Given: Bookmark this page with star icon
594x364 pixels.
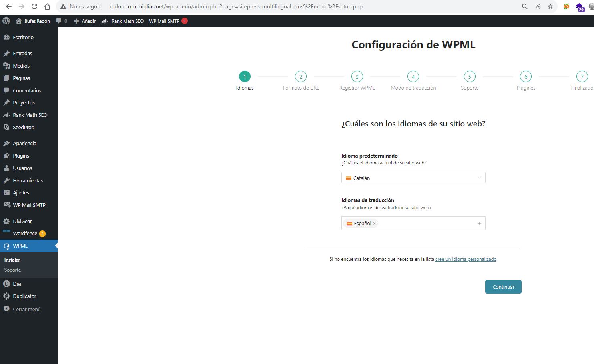Looking at the screenshot, I should pyautogui.click(x=550, y=6).
